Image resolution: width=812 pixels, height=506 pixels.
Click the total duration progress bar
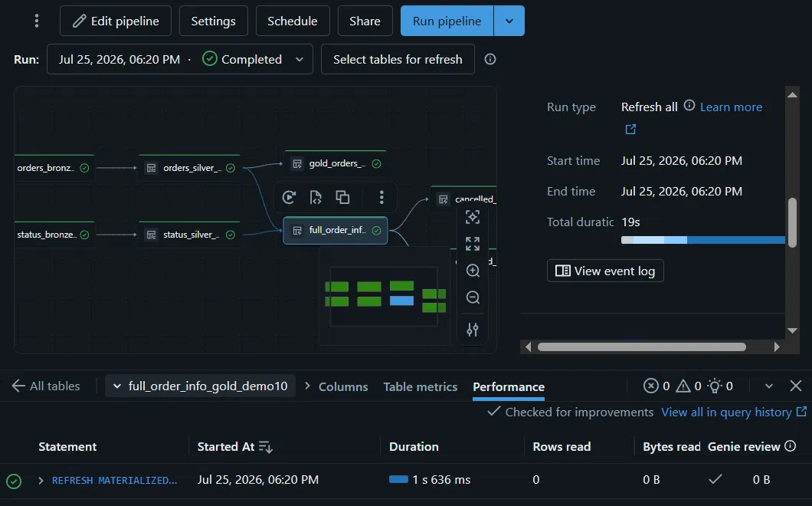tap(702, 240)
